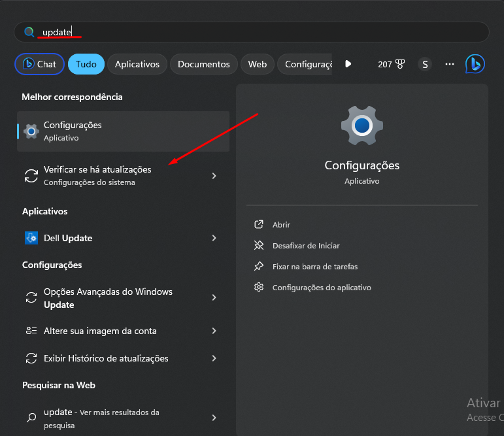Select the Web filter tab
This screenshot has width=504, height=436.
(258, 64)
